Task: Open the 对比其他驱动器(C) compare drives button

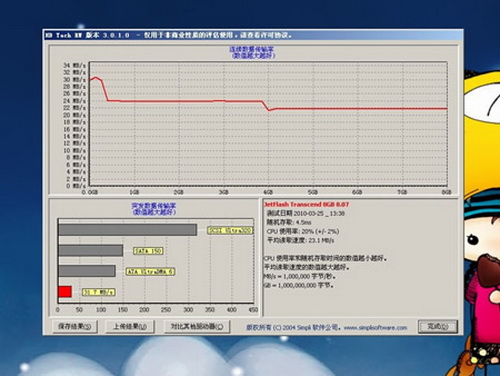Action: point(197,326)
